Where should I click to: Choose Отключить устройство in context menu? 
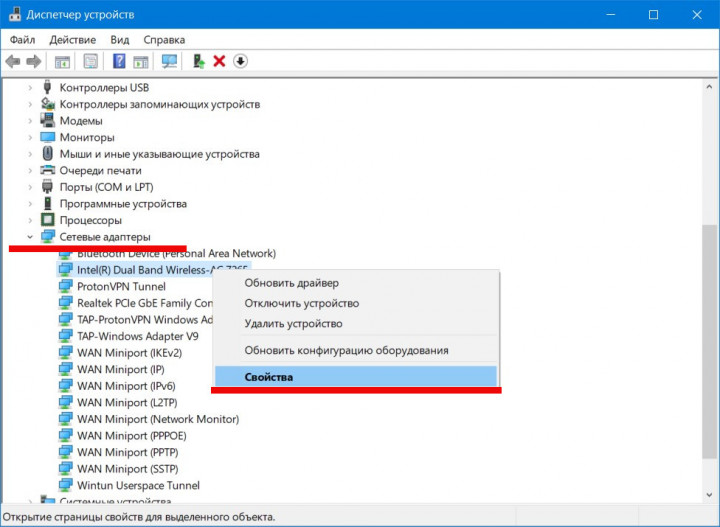301,303
